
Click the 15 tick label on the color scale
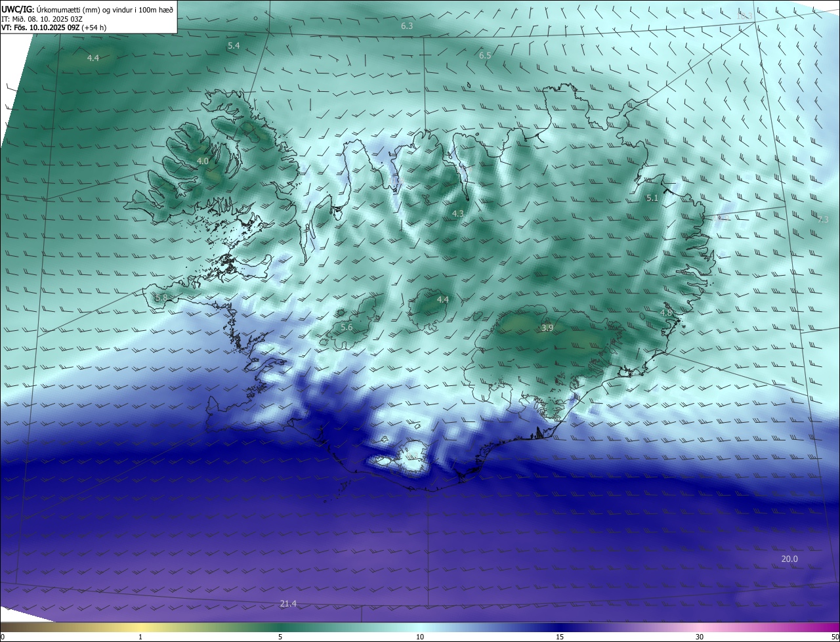pos(560,637)
